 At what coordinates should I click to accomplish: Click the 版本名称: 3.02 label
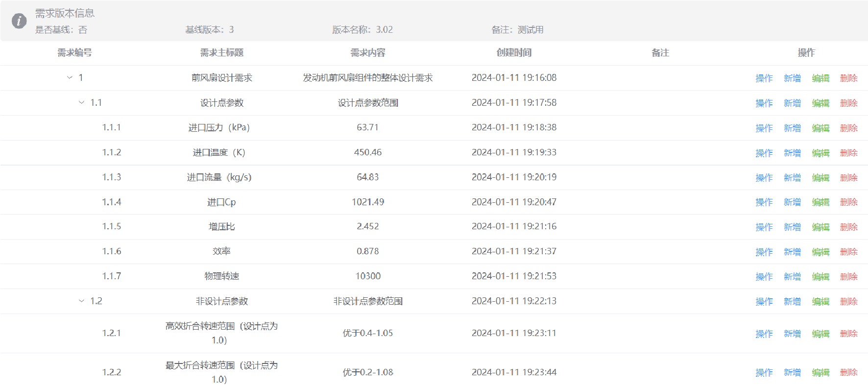[362, 30]
